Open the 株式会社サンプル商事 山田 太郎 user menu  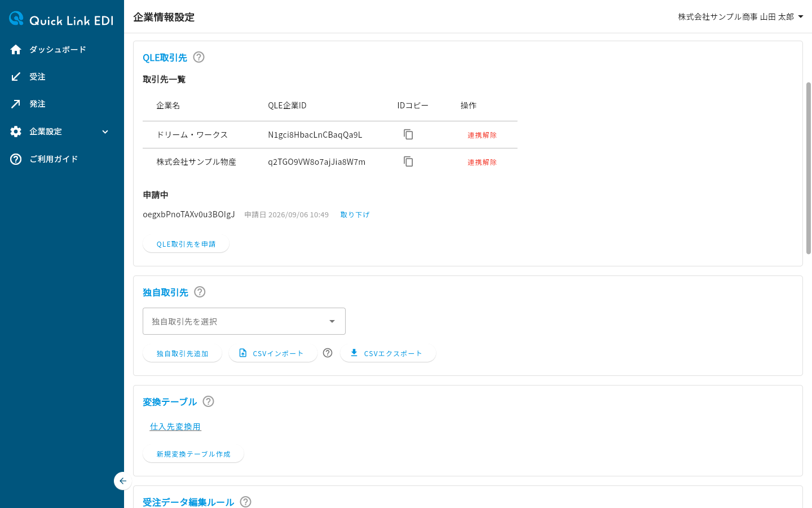tap(740, 17)
